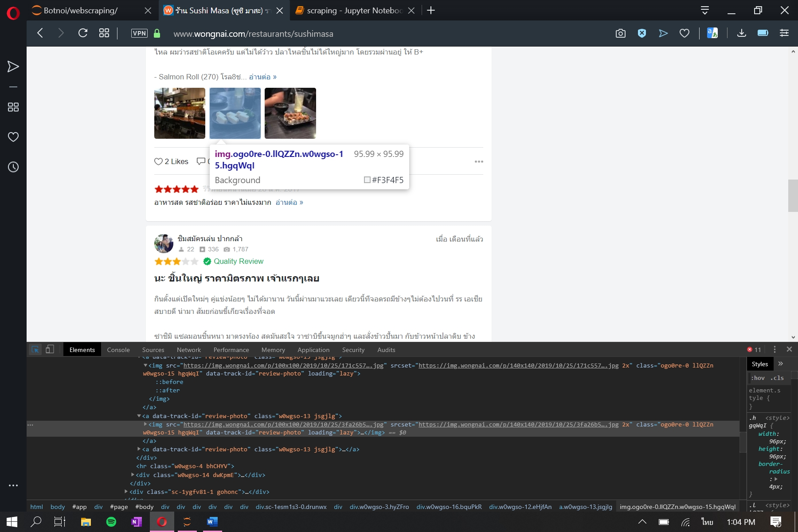Like the review with the heart
The width and height of the screenshot is (798, 532).
158,162
